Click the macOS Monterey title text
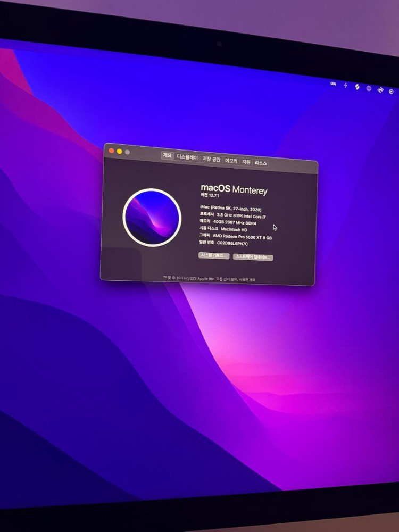Viewport: 399px width, 532px height. (x=234, y=189)
